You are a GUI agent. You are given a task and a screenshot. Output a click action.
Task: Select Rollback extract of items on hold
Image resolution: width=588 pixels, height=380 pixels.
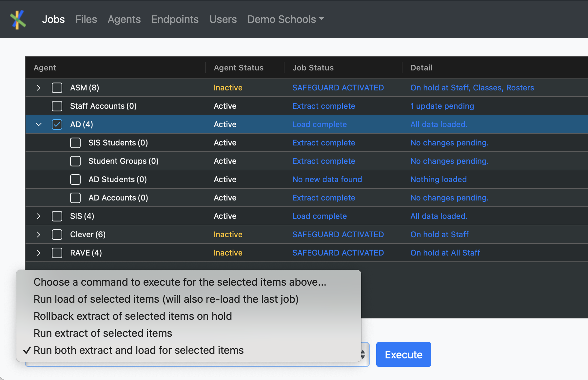click(189, 316)
